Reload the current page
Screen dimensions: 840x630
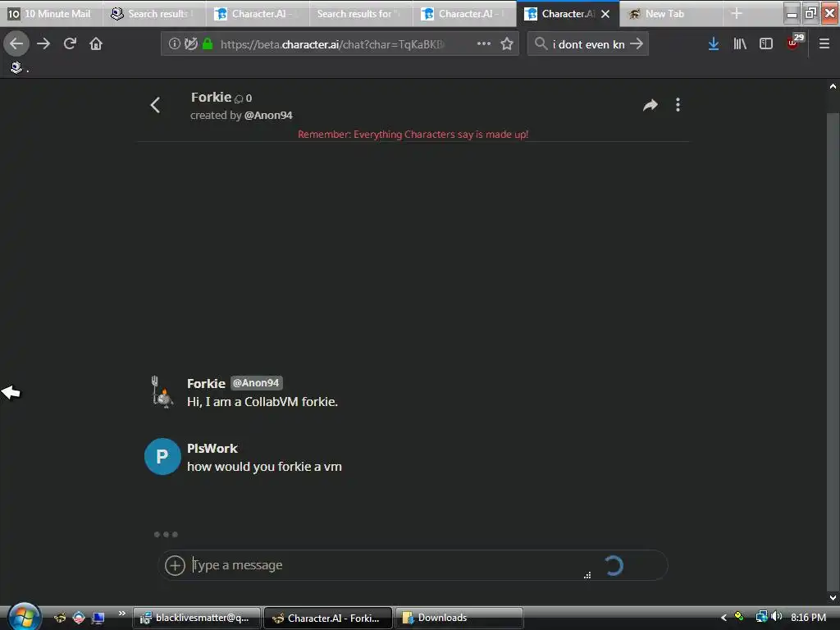click(70, 44)
